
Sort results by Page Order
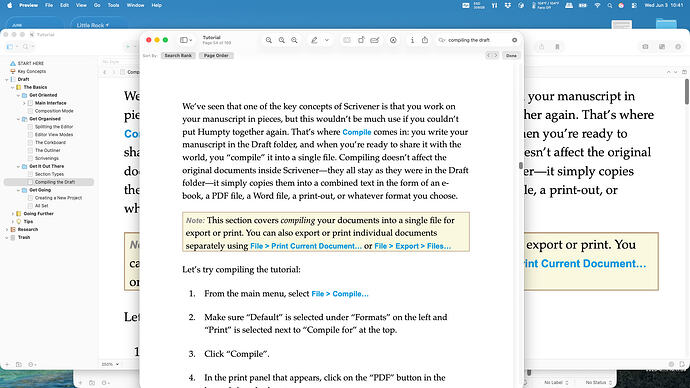(216, 55)
